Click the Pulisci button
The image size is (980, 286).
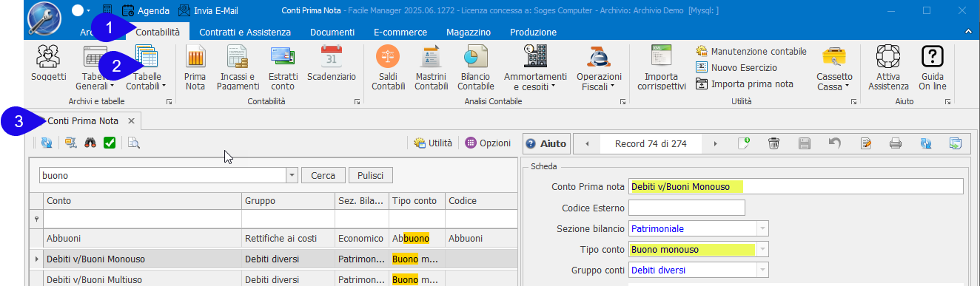pyautogui.click(x=371, y=175)
